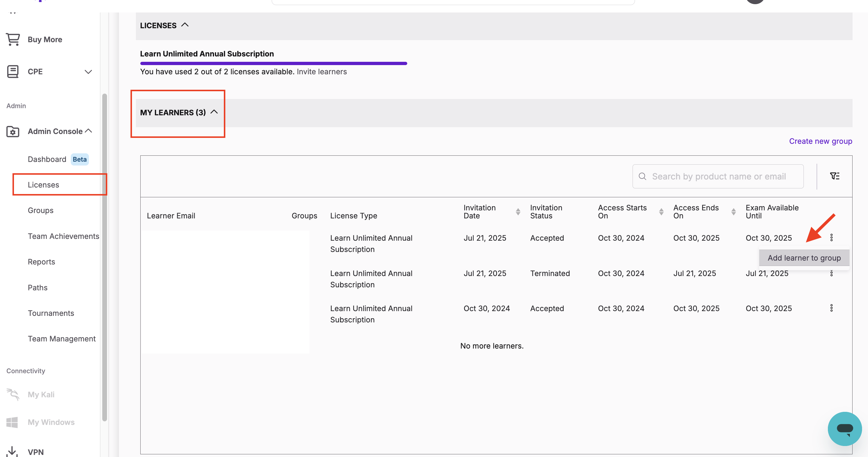This screenshot has width=868, height=457.
Task: Open three-dot menu for first learner row
Action: tap(831, 238)
